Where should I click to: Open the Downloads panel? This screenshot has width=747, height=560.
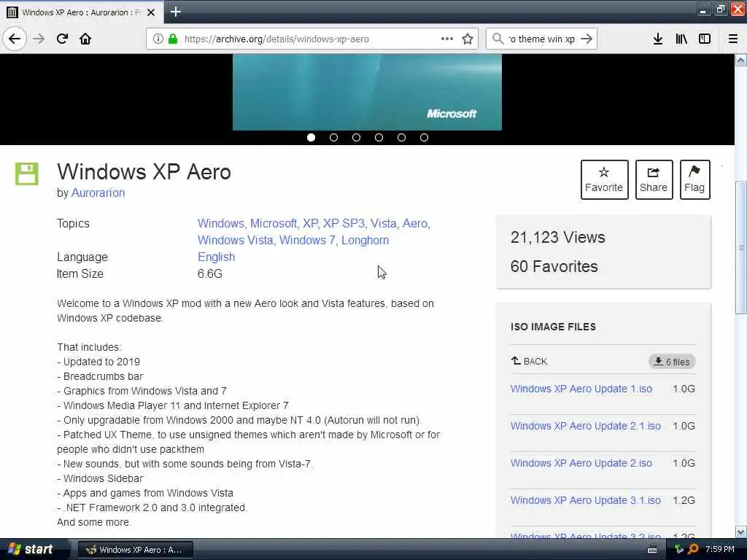tap(658, 39)
